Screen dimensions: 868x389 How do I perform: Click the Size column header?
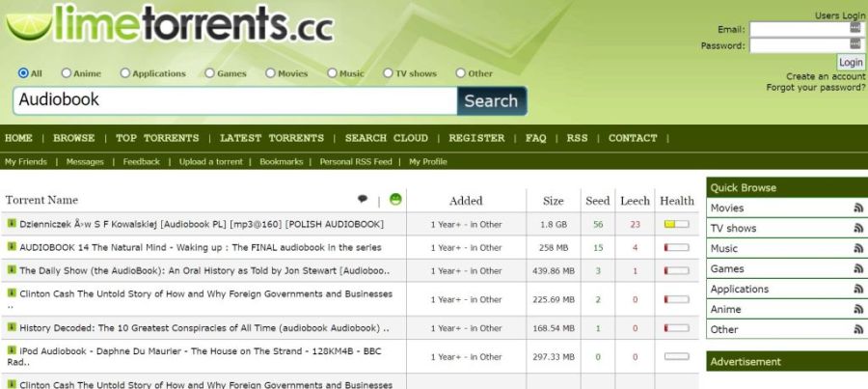tap(553, 201)
